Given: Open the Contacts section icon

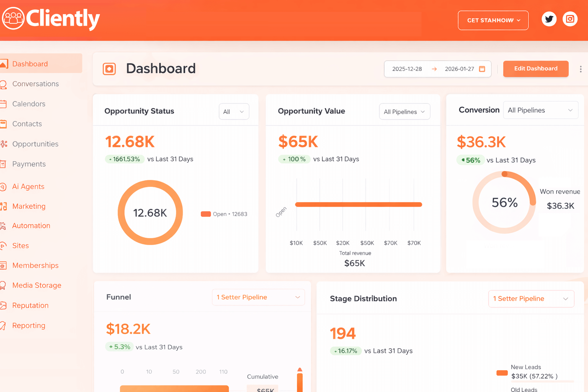Looking at the screenshot, I should pyautogui.click(x=3, y=124).
